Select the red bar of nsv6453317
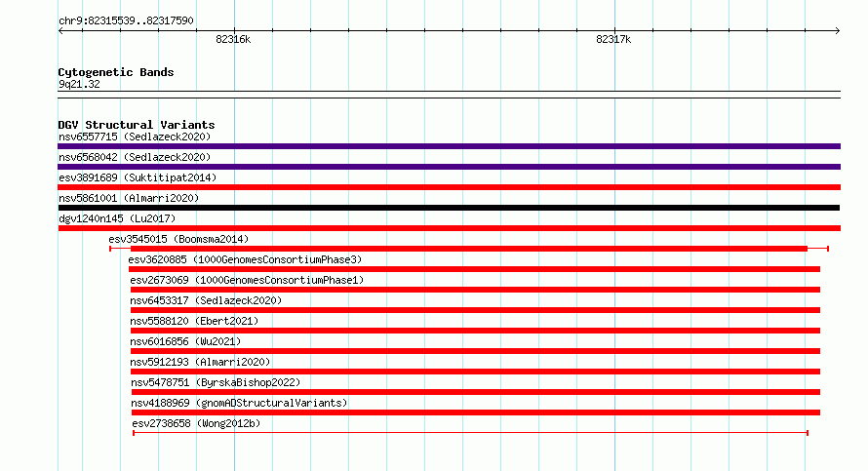 [x=476, y=310]
